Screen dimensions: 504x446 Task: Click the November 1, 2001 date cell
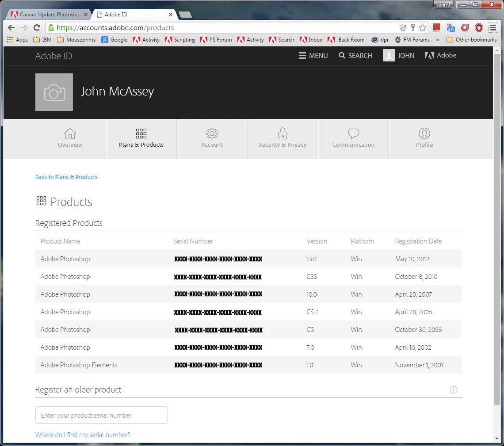click(419, 365)
